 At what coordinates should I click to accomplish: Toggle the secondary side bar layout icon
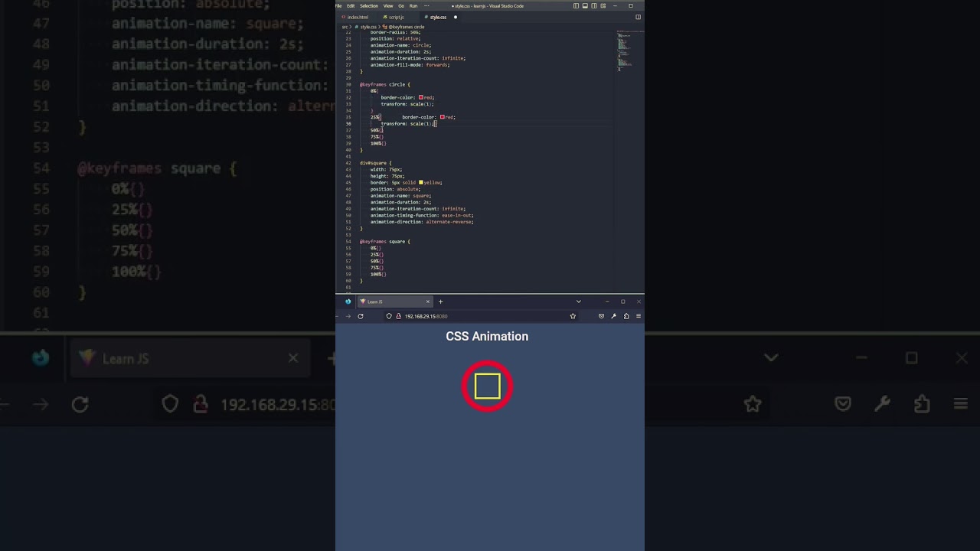tap(593, 6)
